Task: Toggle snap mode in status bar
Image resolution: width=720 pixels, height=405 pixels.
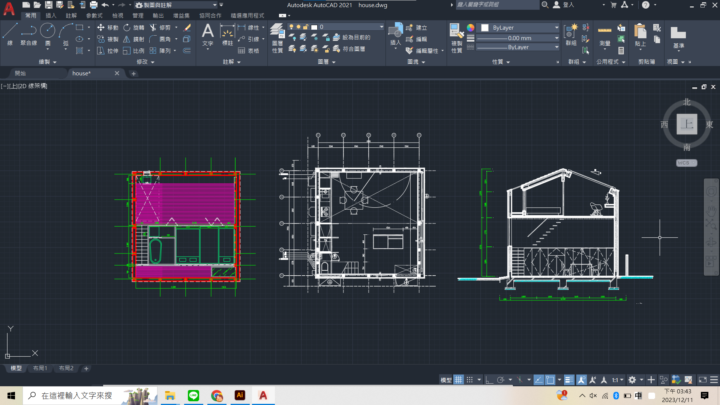Action: (470, 380)
